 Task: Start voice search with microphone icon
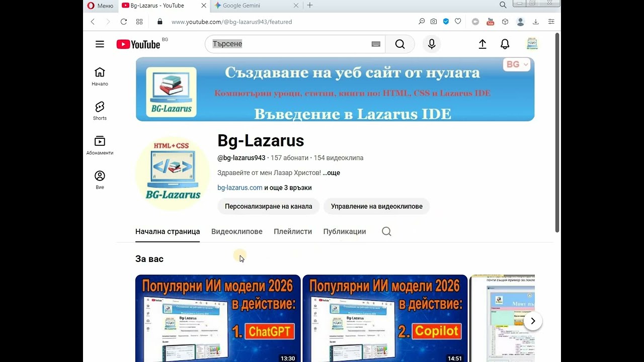click(432, 44)
